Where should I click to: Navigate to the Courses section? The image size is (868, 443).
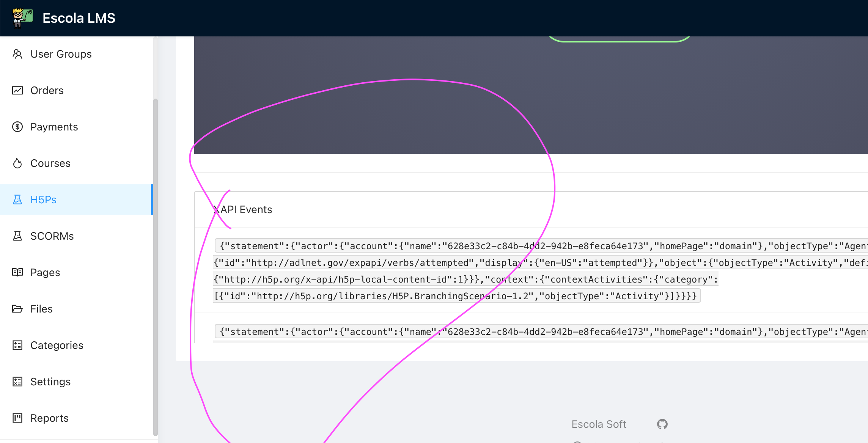[50, 163]
